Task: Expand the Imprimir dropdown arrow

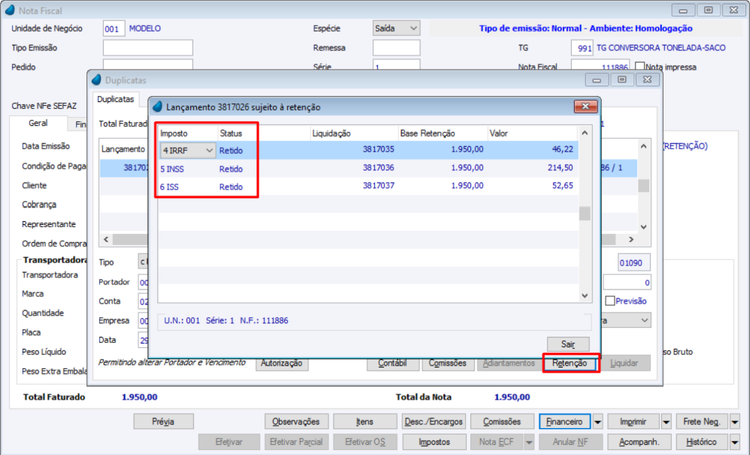Action: pyautogui.click(x=666, y=422)
